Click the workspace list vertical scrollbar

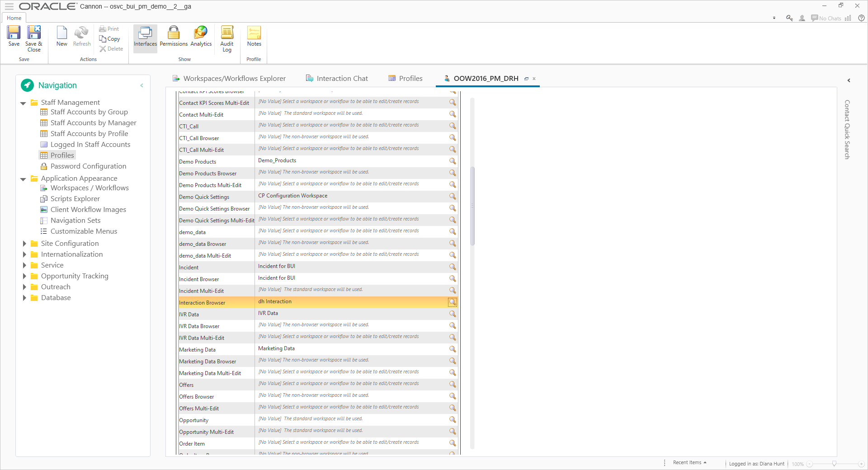click(x=472, y=206)
